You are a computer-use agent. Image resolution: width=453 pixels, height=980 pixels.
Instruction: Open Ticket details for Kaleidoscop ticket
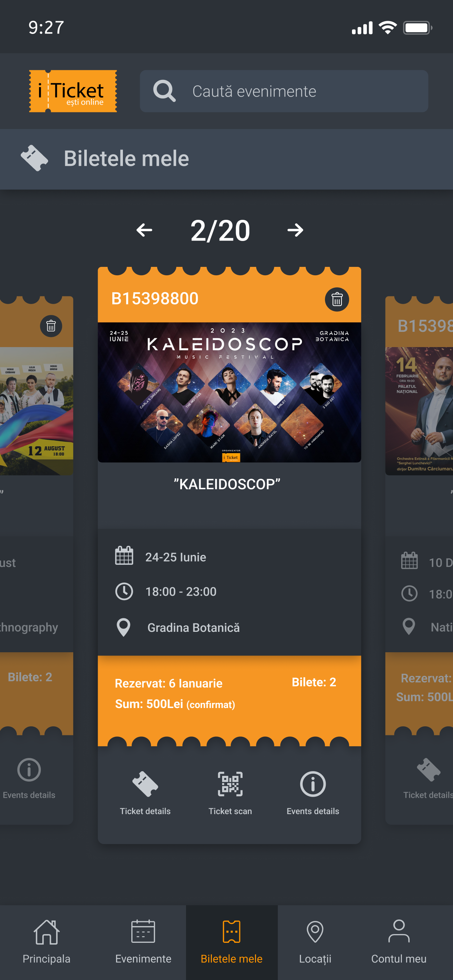coord(145,793)
